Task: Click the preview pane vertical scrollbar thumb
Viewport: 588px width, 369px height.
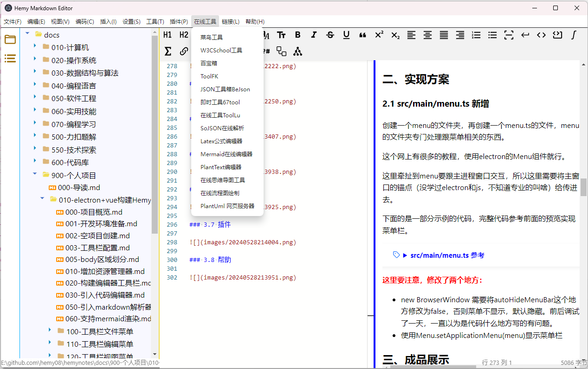Action: coord(583,187)
